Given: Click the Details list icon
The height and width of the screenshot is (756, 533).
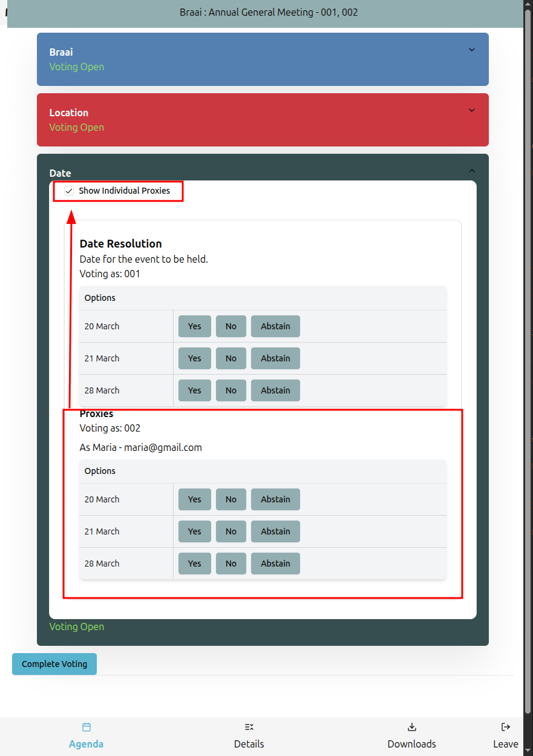Looking at the screenshot, I should click(x=249, y=726).
